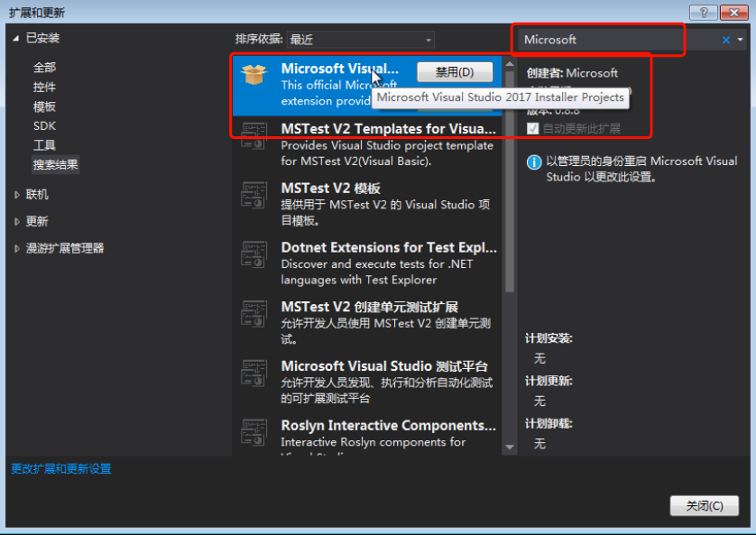Open the search box options dropdown arrow
The height and width of the screenshot is (535, 756).
[x=740, y=40]
